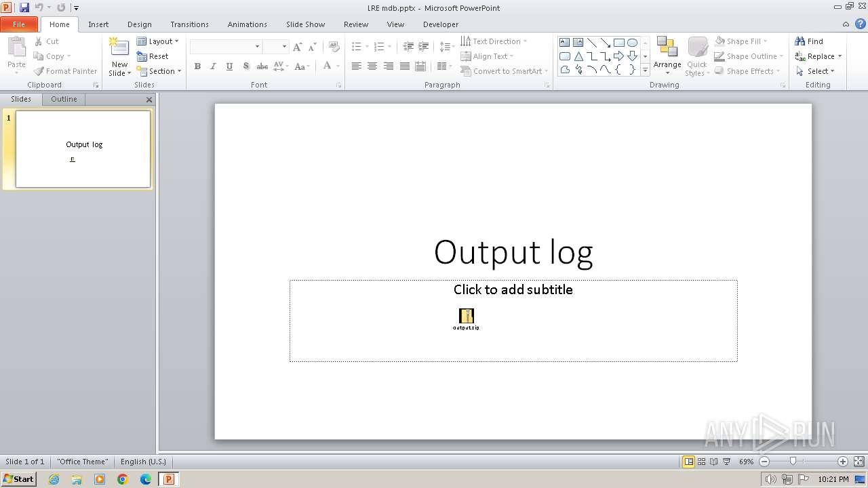Open Google Chrome from the taskbar
This screenshot has width=868, height=488.
tap(123, 479)
